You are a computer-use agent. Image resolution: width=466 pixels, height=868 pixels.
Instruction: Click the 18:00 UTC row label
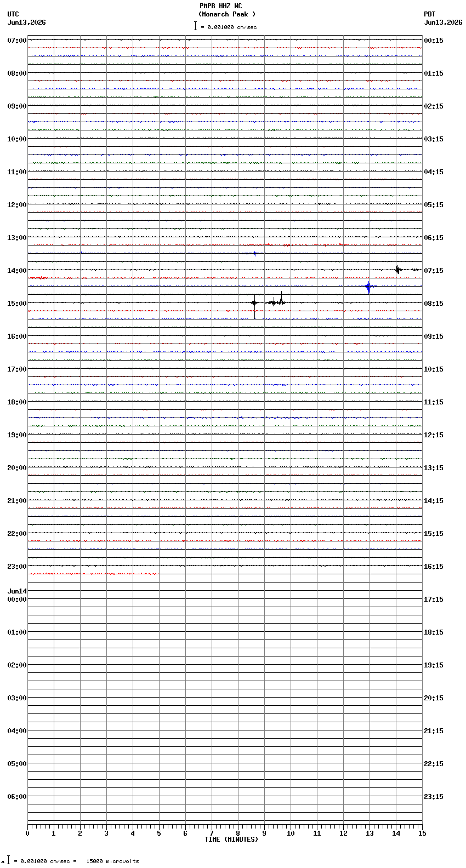(17, 402)
